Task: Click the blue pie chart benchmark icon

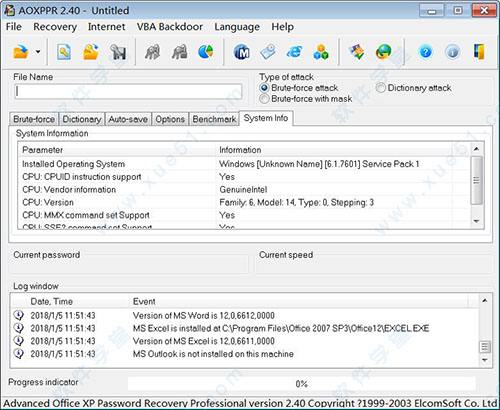Action: 206,52
